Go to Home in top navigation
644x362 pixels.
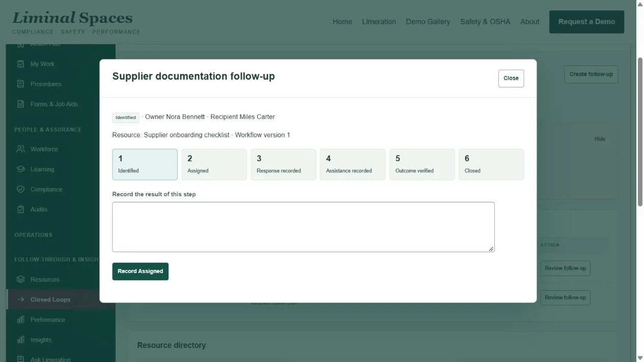pos(342,22)
